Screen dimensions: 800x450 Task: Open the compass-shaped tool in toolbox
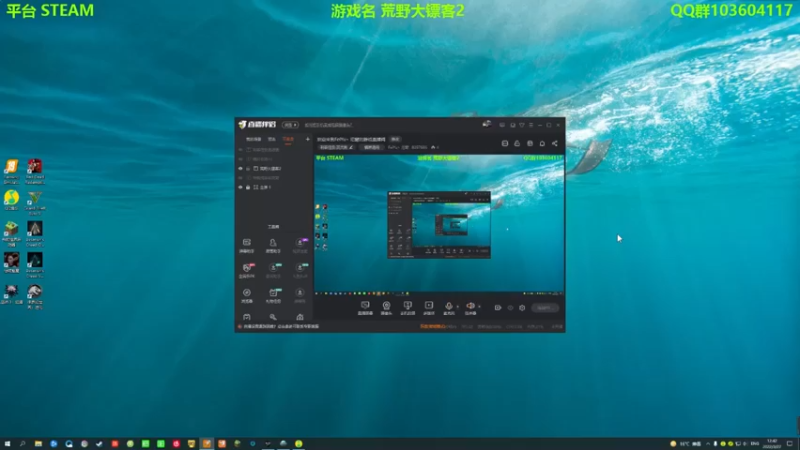(x=247, y=295)
